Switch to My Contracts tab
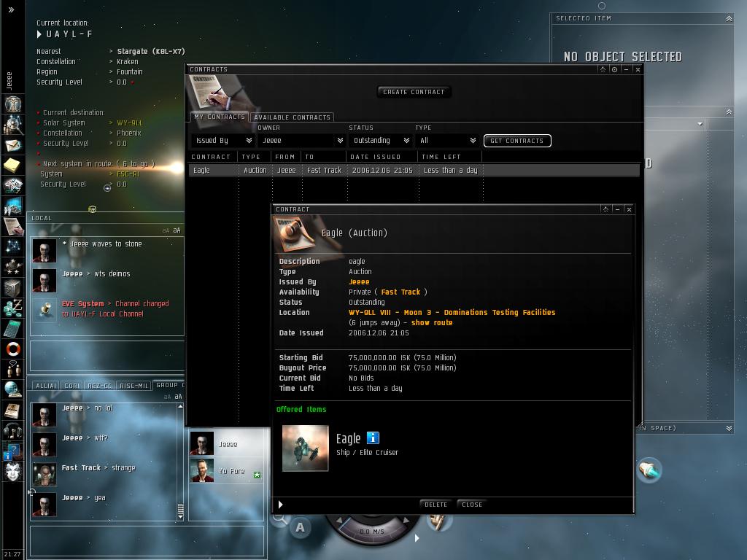Screen dimensions: 747x560 [220, 117]
